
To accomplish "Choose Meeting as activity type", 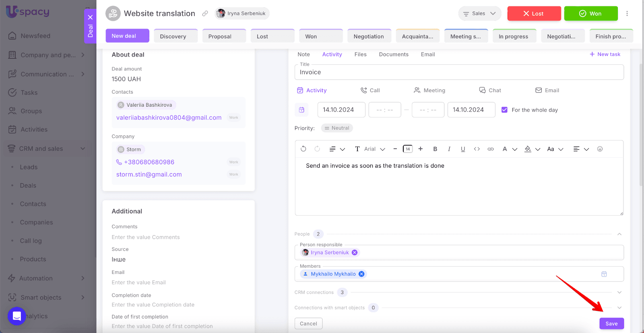I will tap(429, 91).
